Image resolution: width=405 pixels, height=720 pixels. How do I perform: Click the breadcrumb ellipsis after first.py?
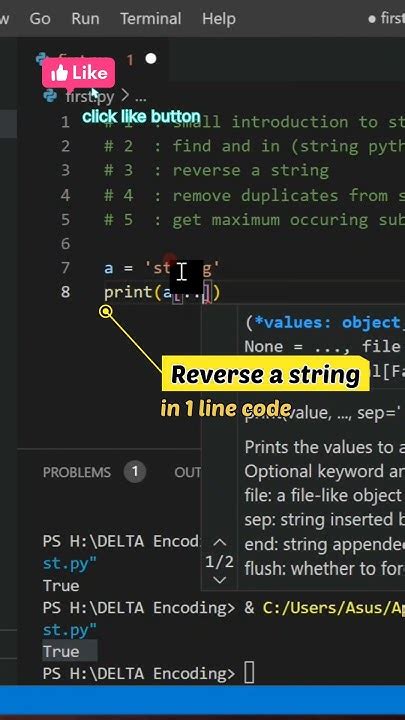click(141, 97)
